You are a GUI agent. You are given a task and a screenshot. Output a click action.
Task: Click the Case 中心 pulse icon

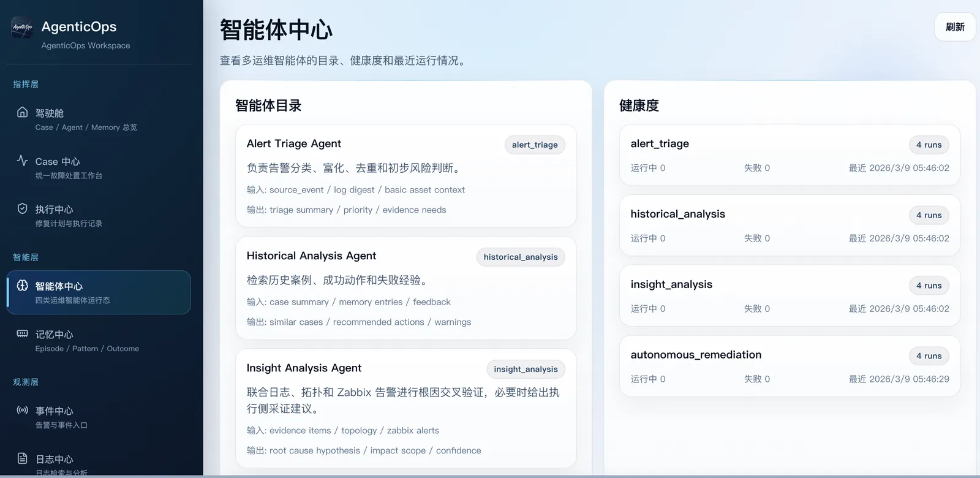pyautogui.click(x=23, y=161)
